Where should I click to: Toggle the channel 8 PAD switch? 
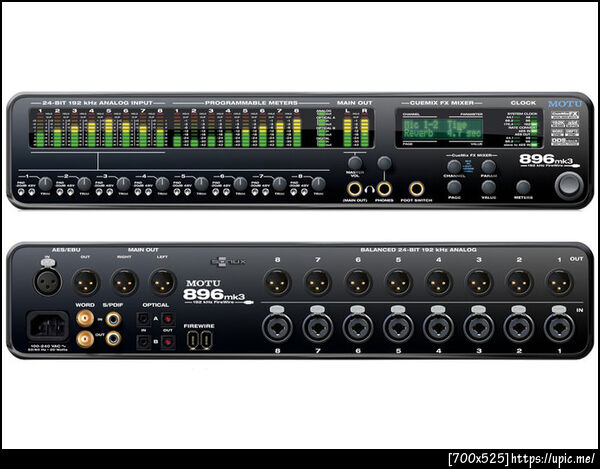click(294, 192)
